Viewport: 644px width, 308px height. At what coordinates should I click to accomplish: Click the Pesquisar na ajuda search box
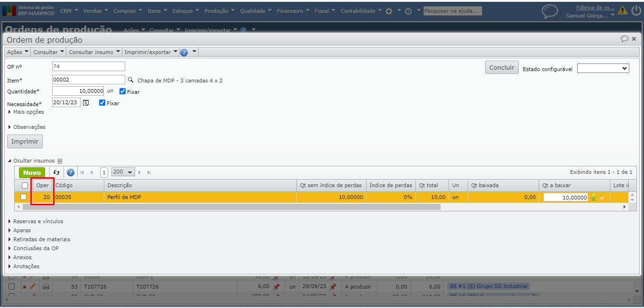point(452,11)
